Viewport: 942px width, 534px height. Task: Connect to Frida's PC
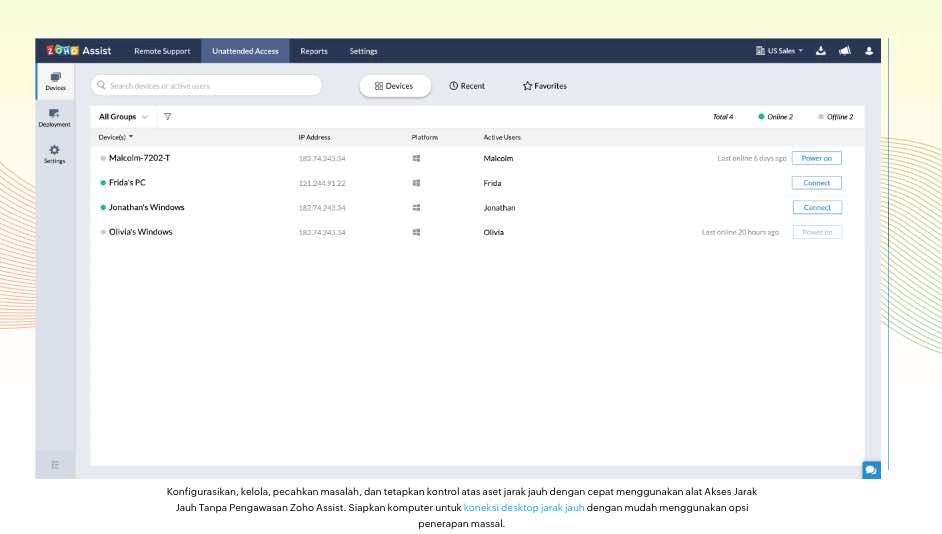(816, 183)
